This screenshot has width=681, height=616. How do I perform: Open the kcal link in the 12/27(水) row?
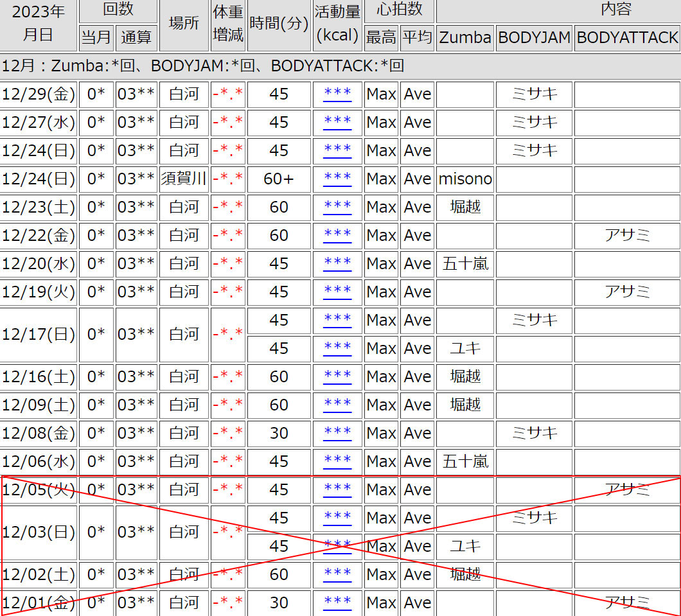click(x=337, y=123)
